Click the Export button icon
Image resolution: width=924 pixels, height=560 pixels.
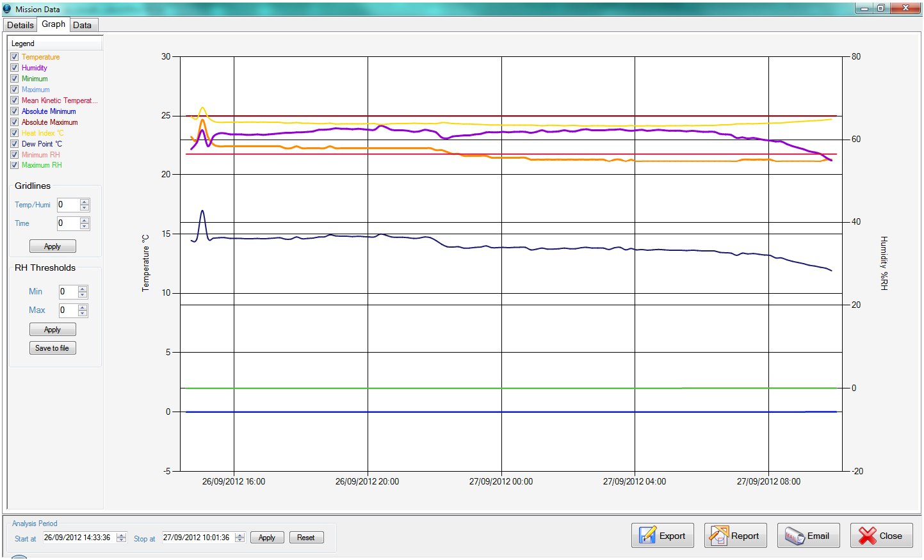coord(647,535)
